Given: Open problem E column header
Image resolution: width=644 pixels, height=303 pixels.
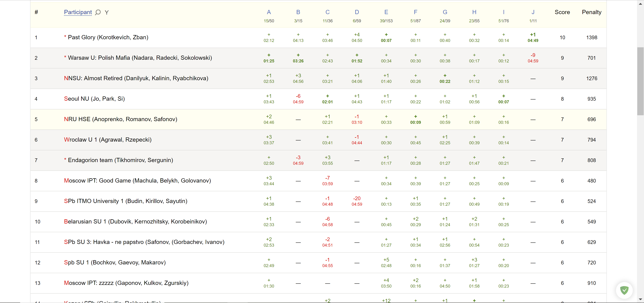Looking at the screenshot, I should pos(386,12).
